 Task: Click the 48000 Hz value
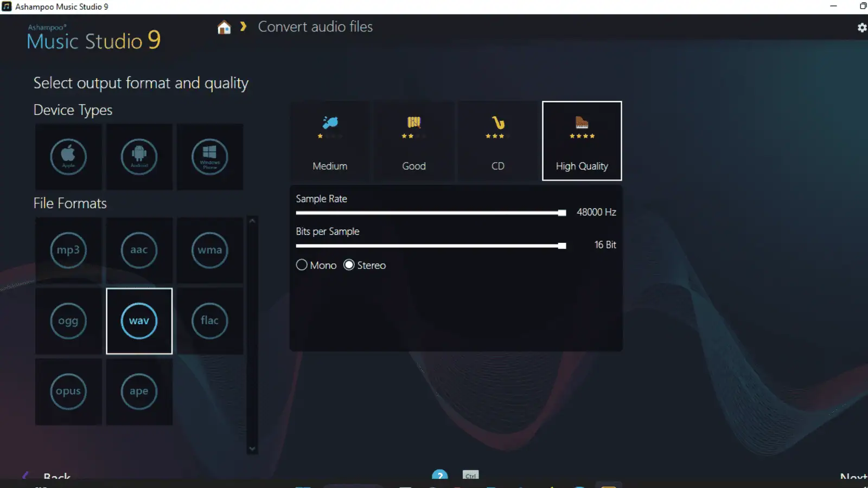pos(596,212)
